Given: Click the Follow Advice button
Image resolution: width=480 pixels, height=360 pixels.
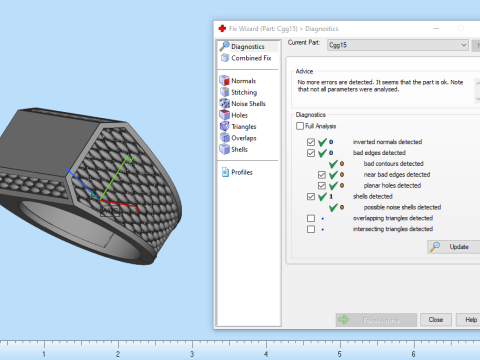Looking at the screenshot, I should 376,320.
